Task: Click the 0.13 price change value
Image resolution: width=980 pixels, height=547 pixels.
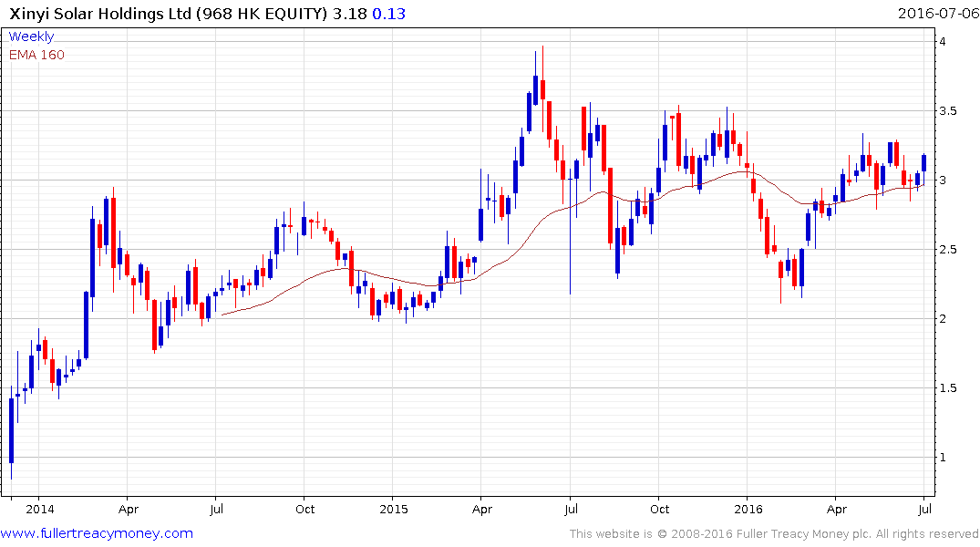Action: pyautogui.click(x=388, y=13)
